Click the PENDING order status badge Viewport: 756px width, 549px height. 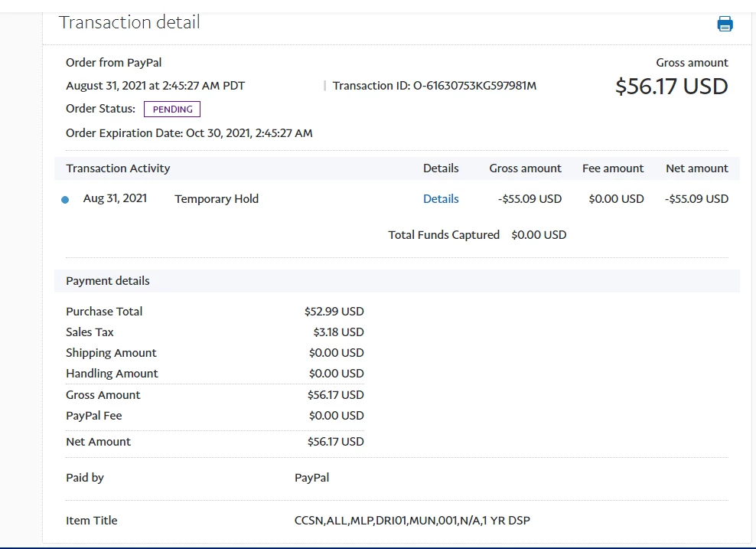(x=172, y=109)
